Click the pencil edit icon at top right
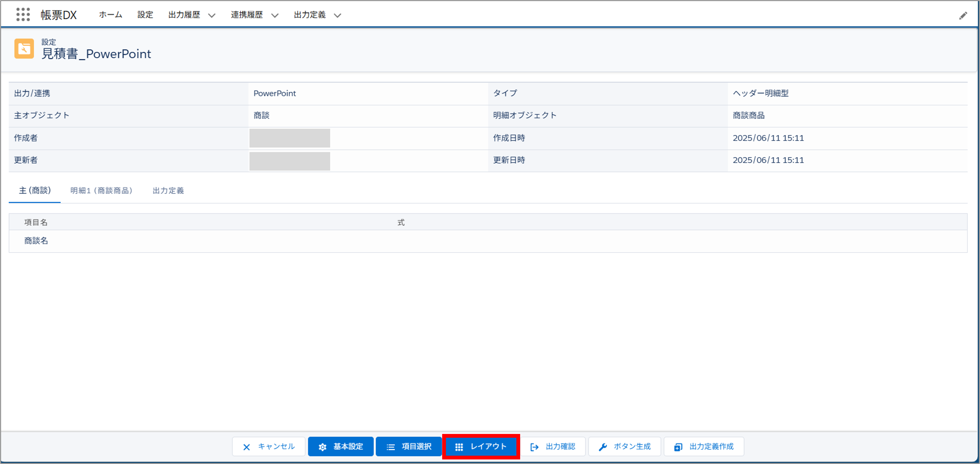Image resolution: width=980 pixels, height=464 pixels. coord(963,16)
